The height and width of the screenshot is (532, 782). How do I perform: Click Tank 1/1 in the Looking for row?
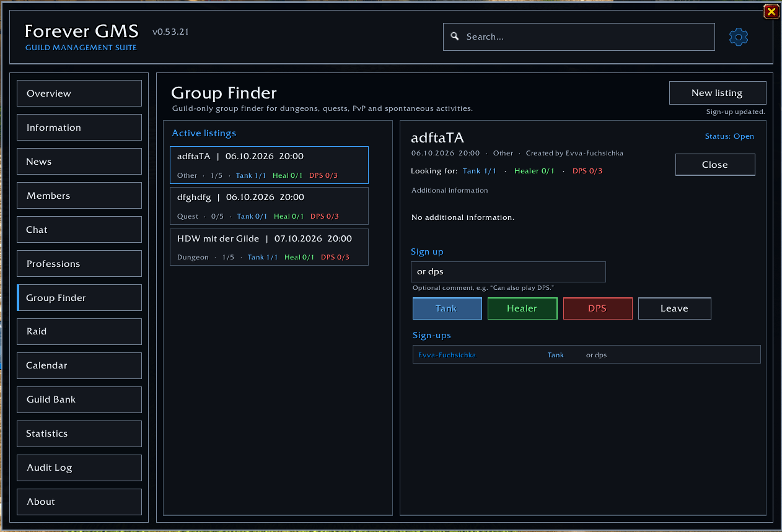tap(480, 171)
